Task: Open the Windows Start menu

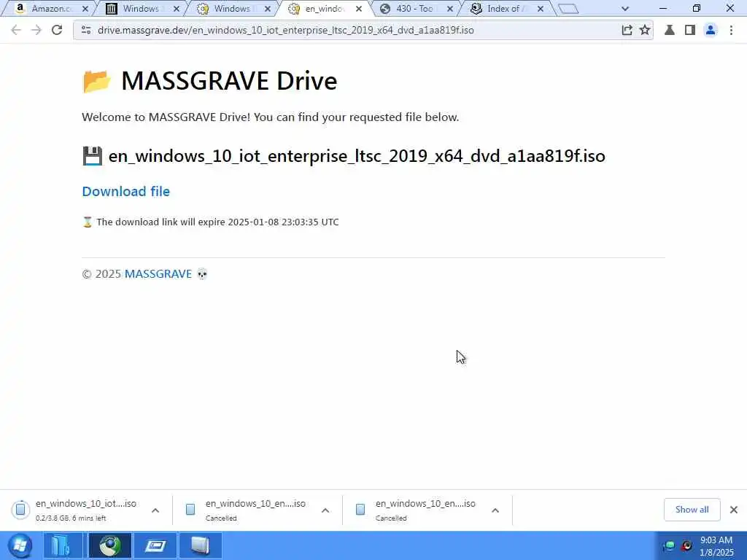Action: pyautogui.click(x=20, y=545)
